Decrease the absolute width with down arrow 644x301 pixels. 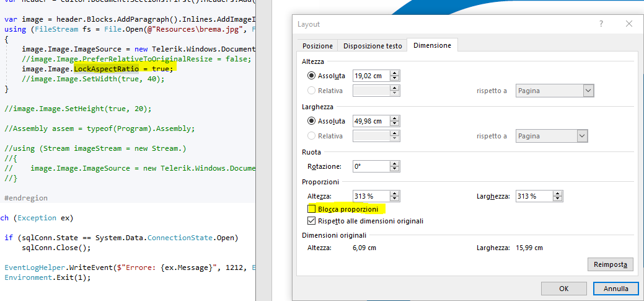(394, 124)
